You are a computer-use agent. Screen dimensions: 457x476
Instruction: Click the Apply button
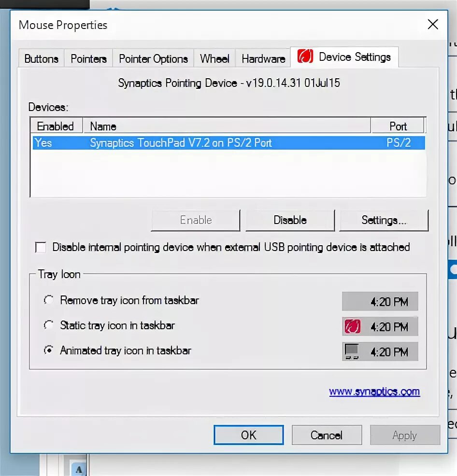pos(405,435)
